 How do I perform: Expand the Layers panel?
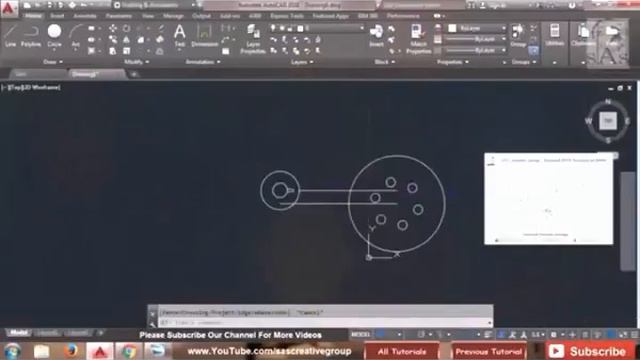click(302, 62)
